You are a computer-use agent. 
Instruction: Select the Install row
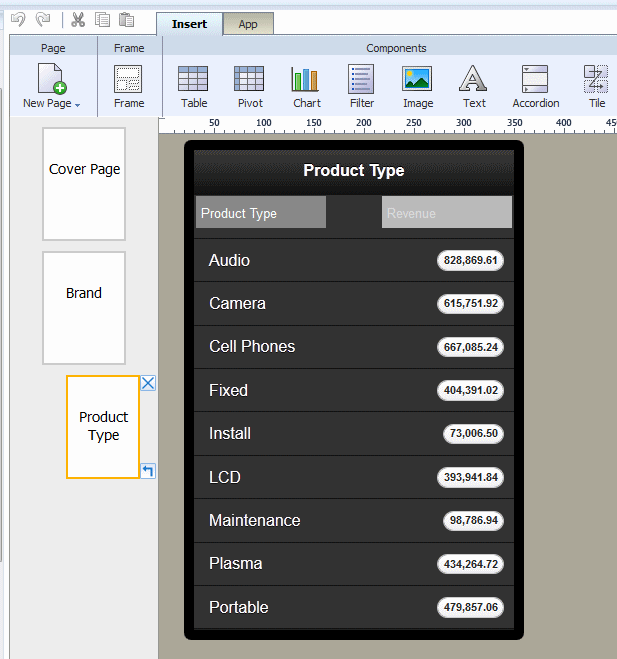pyautogui.click(x=354, y=433)
